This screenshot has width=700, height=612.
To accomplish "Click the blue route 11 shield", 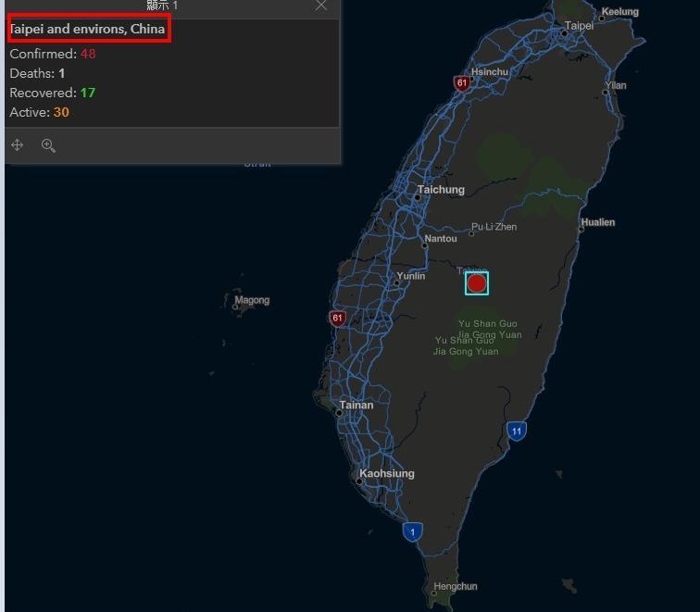I will pos(517,431).
